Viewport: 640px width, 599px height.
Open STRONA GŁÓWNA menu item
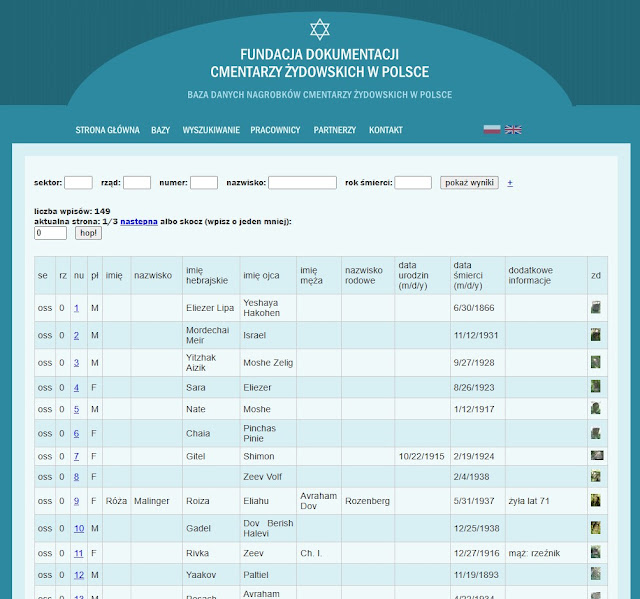[107, 130]
